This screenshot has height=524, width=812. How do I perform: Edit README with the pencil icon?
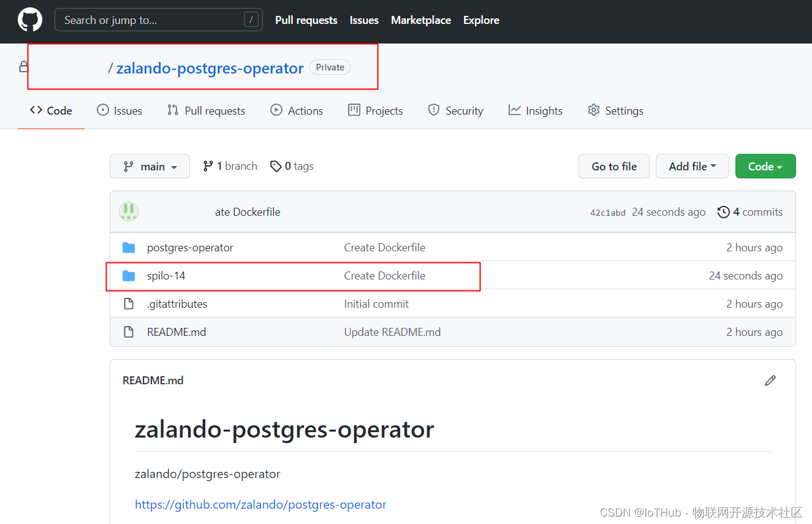(770, 381)
